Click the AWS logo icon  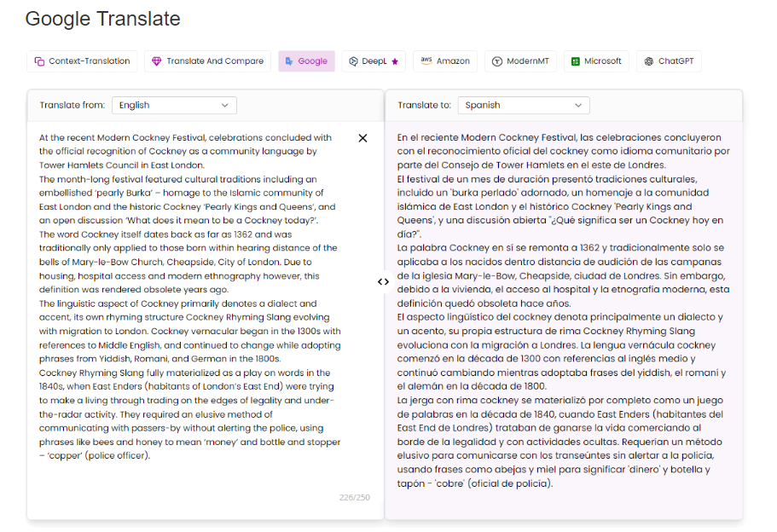click(426, 61)
